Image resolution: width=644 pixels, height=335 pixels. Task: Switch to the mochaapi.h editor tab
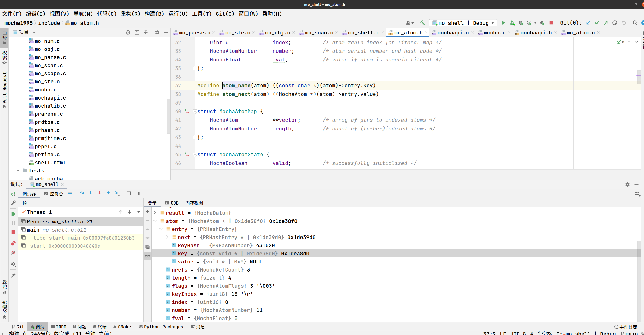tap(536, 33)
